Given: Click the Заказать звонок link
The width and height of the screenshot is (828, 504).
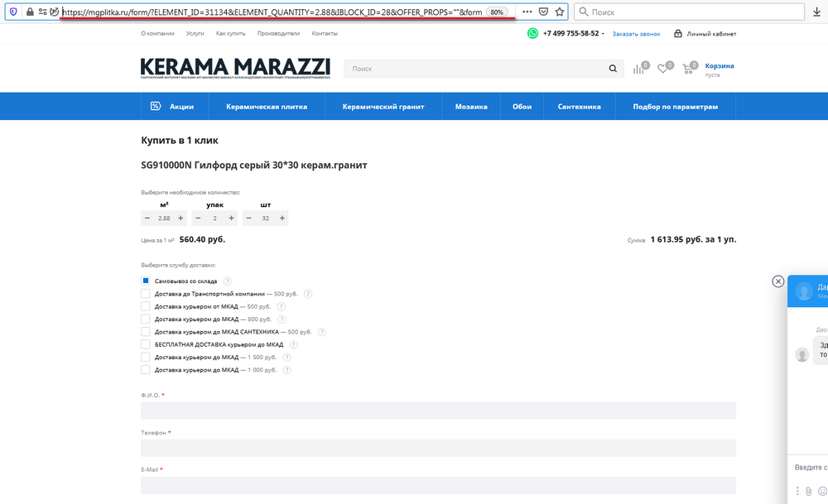Looking at the screenshot, I should tap(636, 34).
